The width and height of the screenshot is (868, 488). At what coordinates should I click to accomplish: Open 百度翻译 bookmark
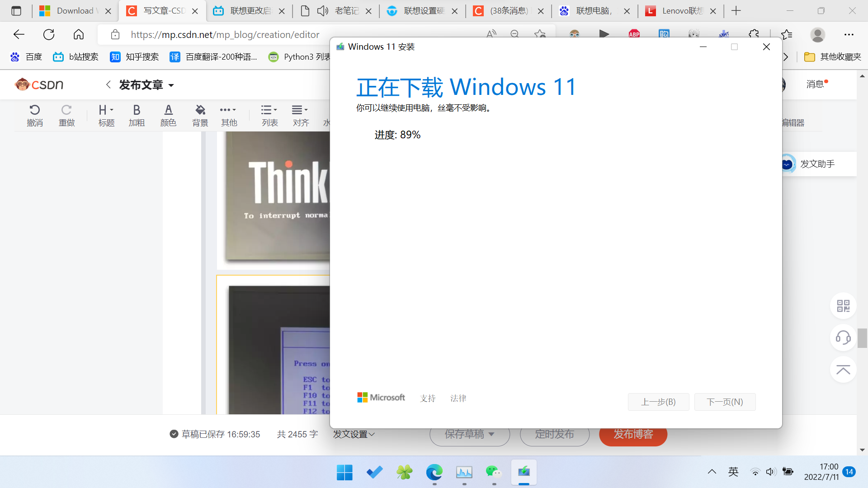[213, 56]
